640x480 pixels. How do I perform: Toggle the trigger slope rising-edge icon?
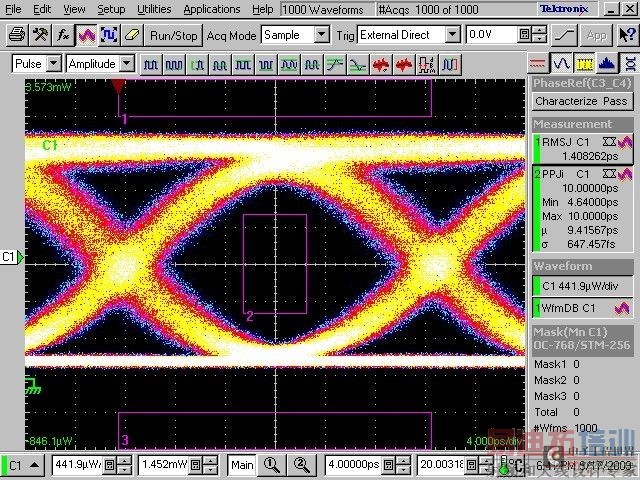[565, 36]
